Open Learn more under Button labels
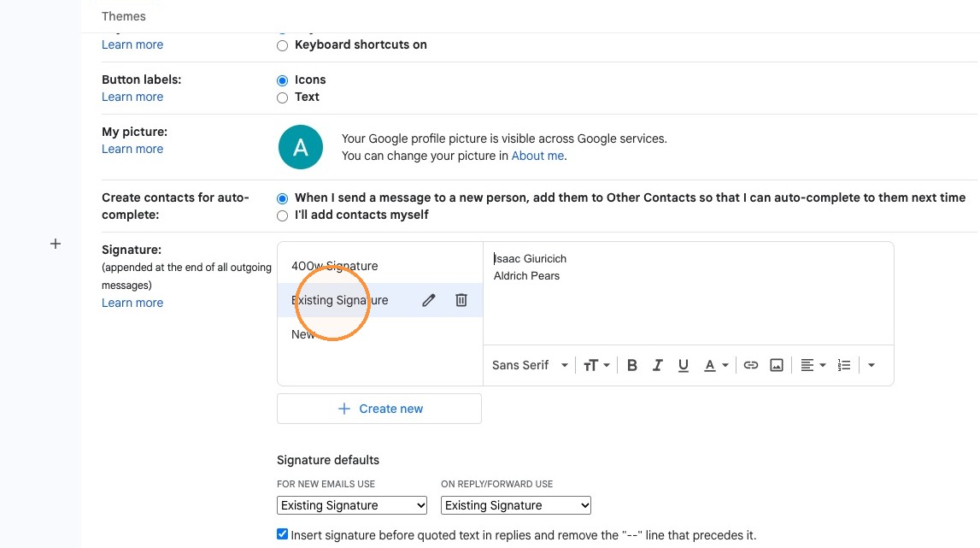Image resolution: width=980 pixels, height=548 pixels. 132,97
